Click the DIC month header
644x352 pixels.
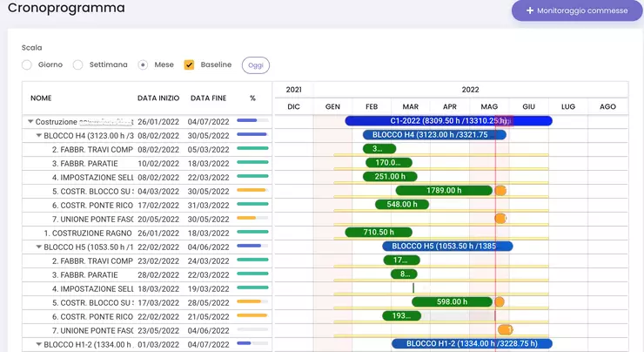tap(293, 106)
